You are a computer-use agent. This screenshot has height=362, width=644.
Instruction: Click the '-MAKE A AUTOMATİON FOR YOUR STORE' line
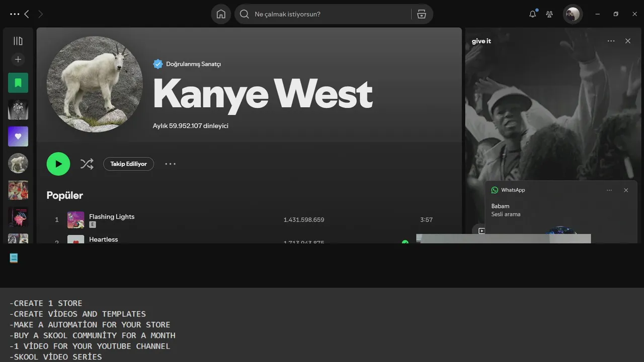(90, 325)
